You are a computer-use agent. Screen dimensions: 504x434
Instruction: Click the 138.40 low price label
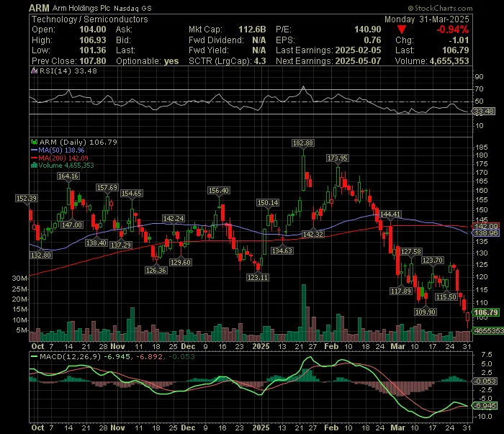[96, 243]
